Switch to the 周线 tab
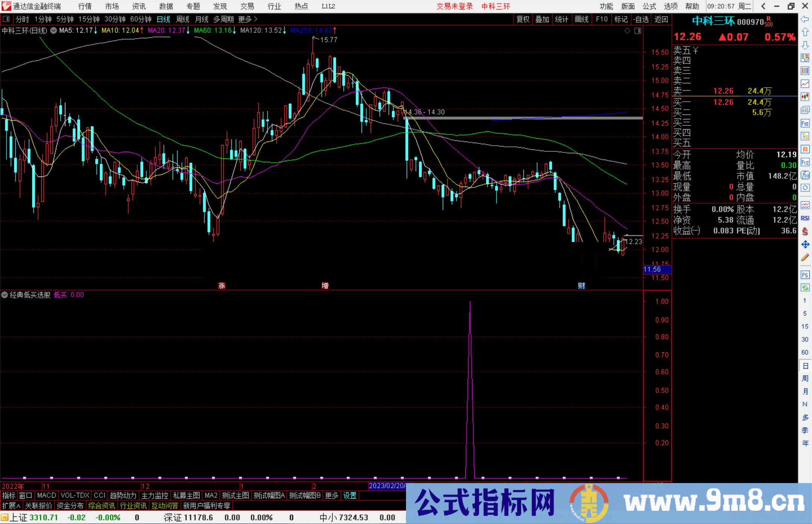Image resolution: width=812 pixels, height=524 pixels. (182, 19)
